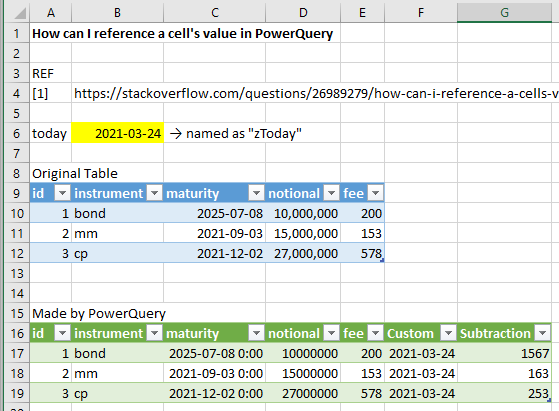This screenshot has width=559, height=411.
Task: Select notional cell 10000000 in PowerQuery table
Action: [303, 353]
